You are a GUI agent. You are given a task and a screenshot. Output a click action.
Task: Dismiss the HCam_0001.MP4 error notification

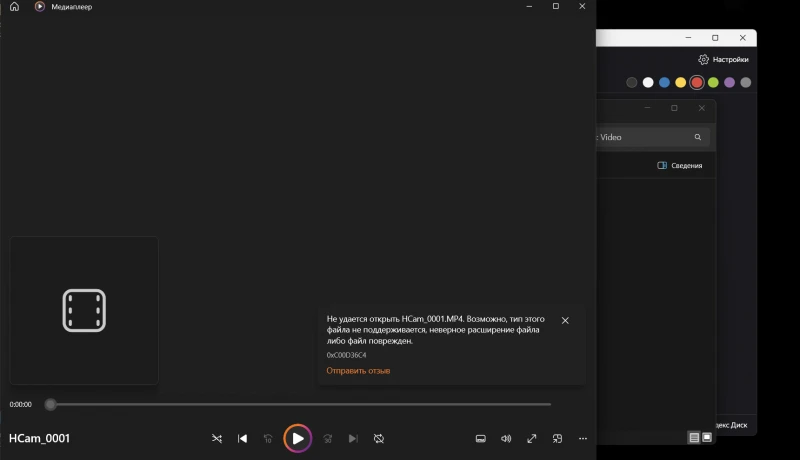point(565,320)
